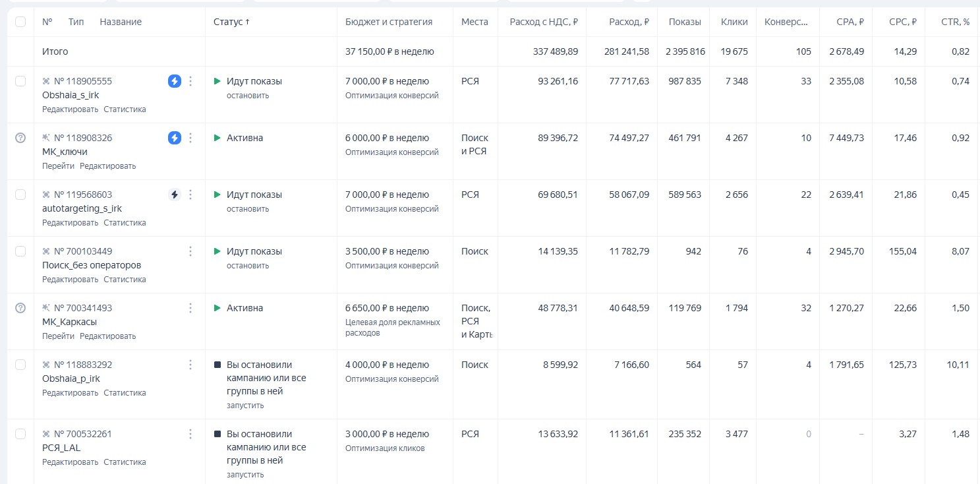
Task: Click the green play icon beside Идут показы for Obshaia_s_irk
Action: (x=217, y=80)
